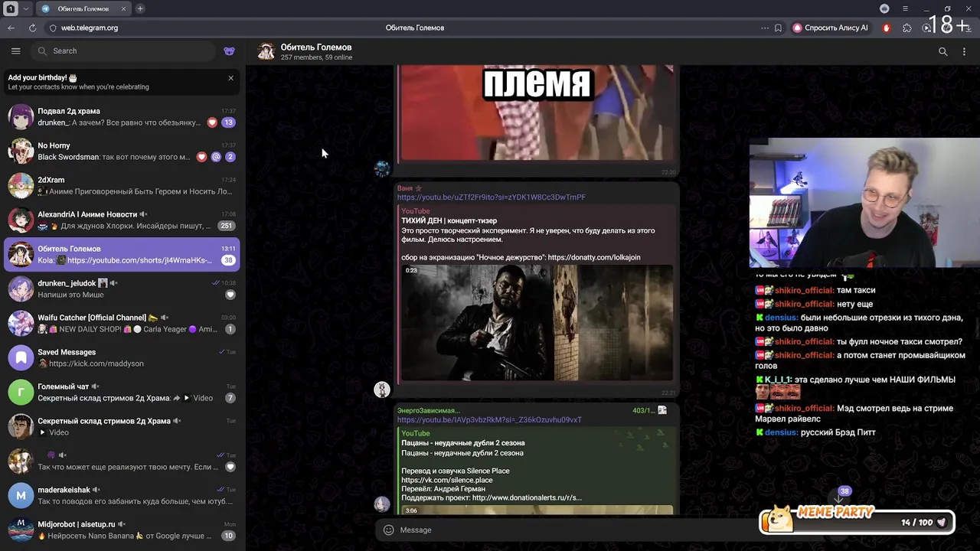Open the Големный чат conversation
980x551 pixels.
coord(122,392)
